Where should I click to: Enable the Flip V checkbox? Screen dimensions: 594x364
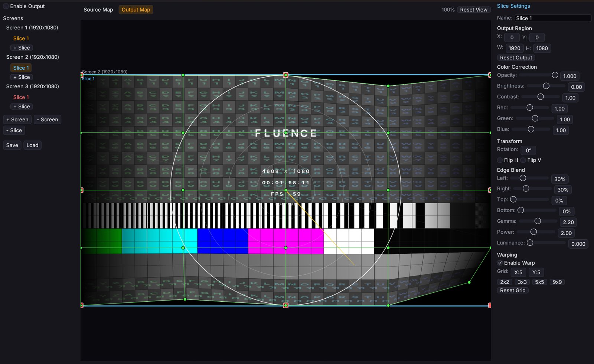click(523, 160)
